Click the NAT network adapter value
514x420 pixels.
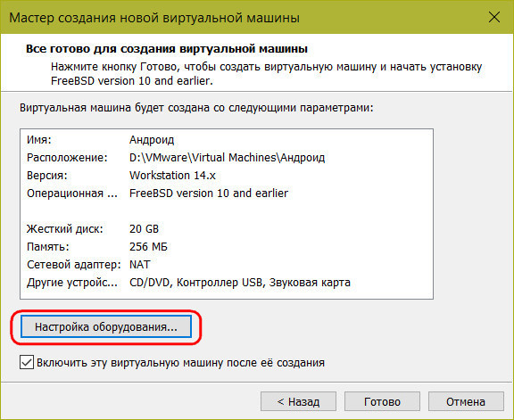click(x=140, y=264)
